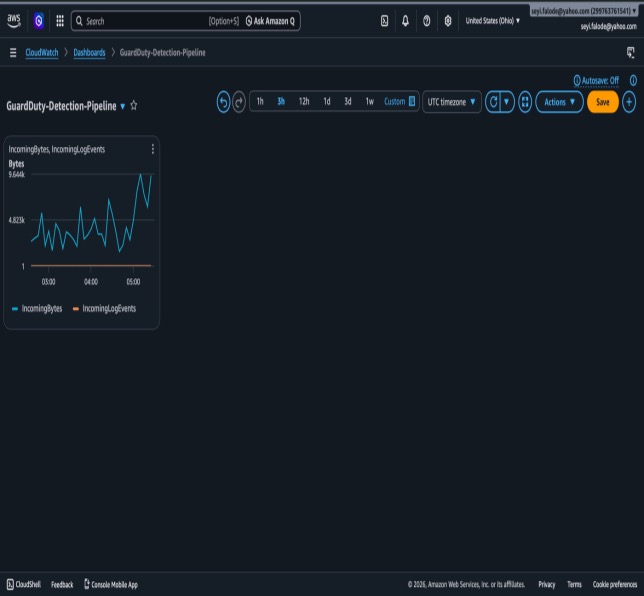Favorite the dashboard with the star

(x=134, y=106)
